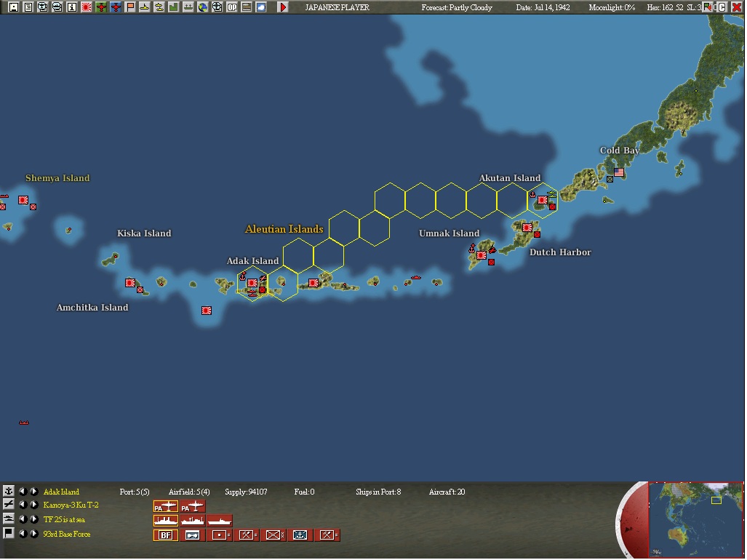The height and width of the screenshot is (560, 747).
Task: Select the last crossed-tools engineer unit icon
Action: 327,535
